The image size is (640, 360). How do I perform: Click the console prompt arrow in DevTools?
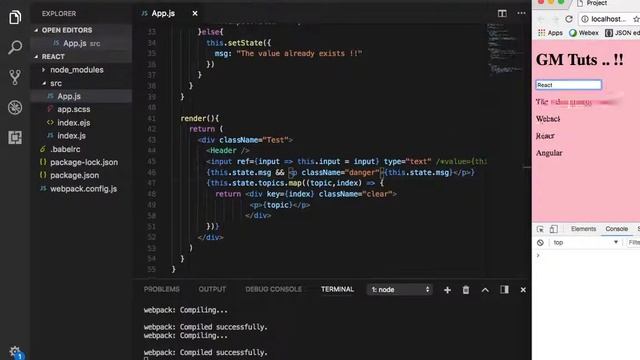[538, 256]
